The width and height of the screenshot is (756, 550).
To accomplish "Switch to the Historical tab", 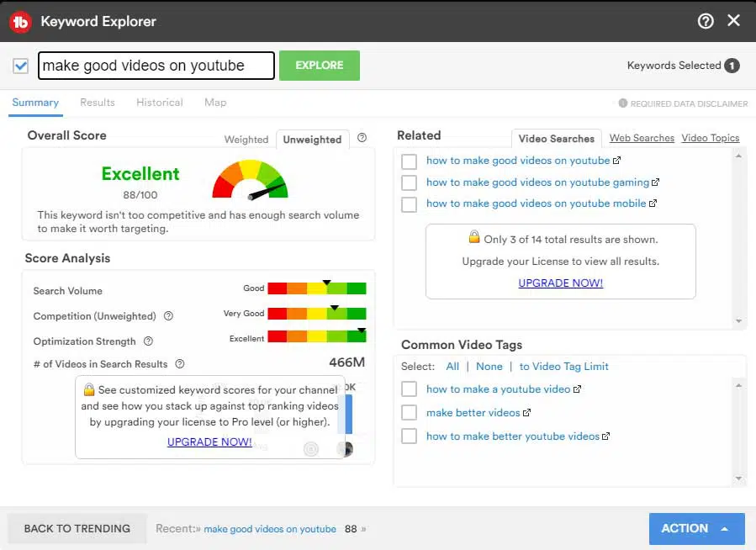I will [159, 103].
